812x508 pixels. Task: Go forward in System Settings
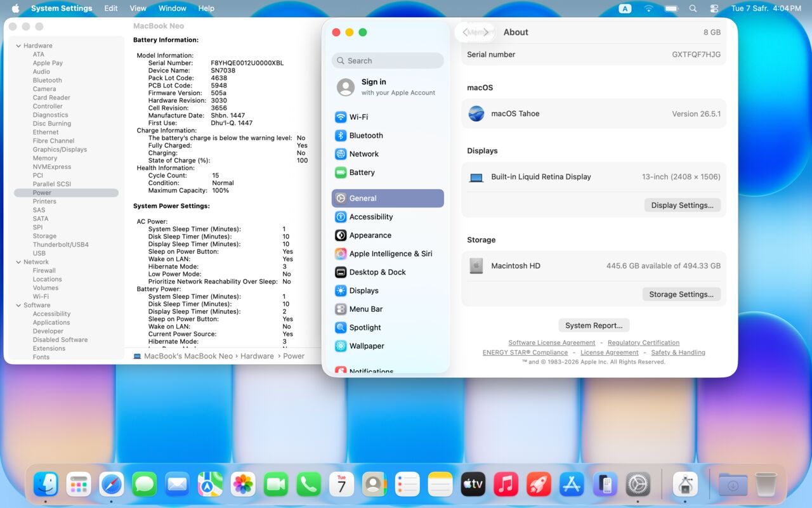(486, 32)
